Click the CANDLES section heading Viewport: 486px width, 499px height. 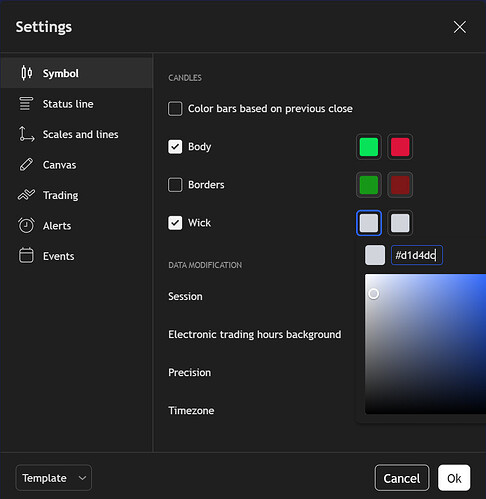(x=185, y=78)
